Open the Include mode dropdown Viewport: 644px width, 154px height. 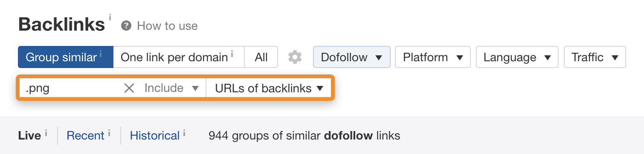pyautogui.click(x=172, y=88)
